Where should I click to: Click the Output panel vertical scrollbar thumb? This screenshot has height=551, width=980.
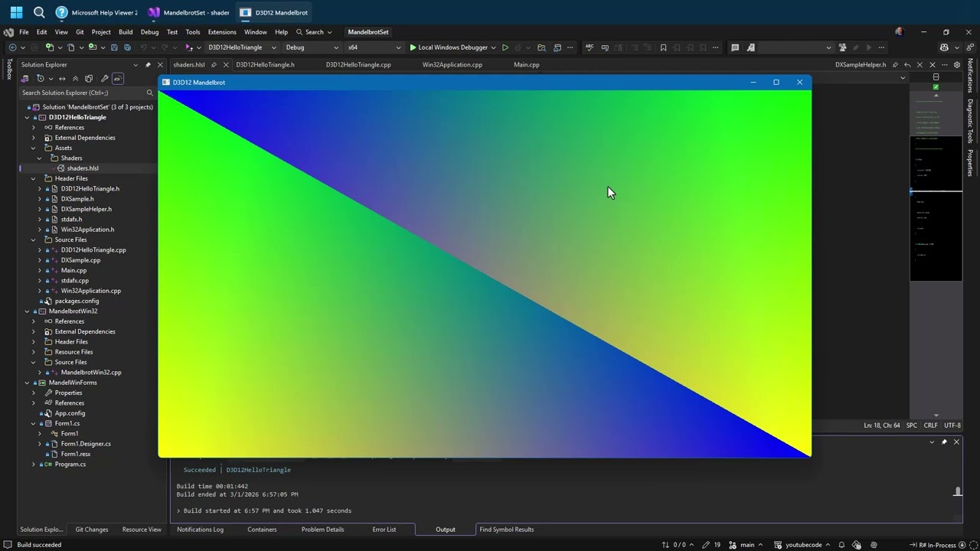click(x=957, y=491)
